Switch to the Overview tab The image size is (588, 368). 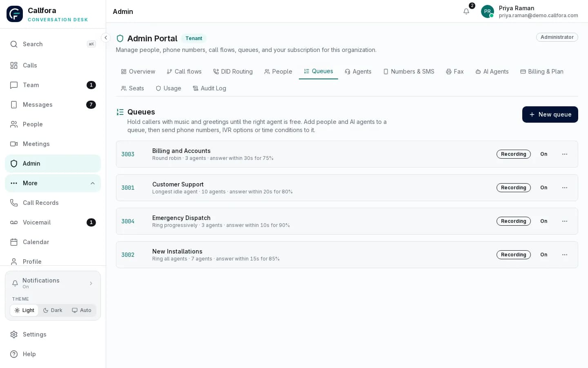[x=138, y=72]
